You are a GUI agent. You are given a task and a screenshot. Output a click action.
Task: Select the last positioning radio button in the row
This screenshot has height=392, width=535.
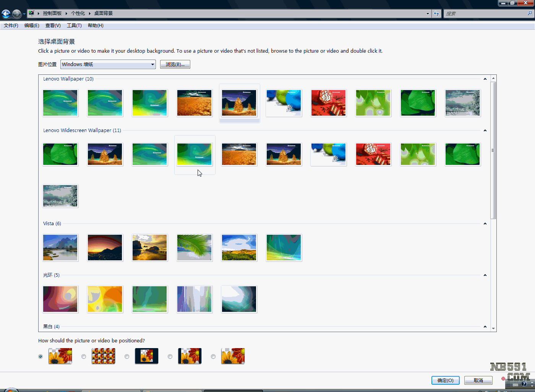pyautogui.click(x=213, y=357)
